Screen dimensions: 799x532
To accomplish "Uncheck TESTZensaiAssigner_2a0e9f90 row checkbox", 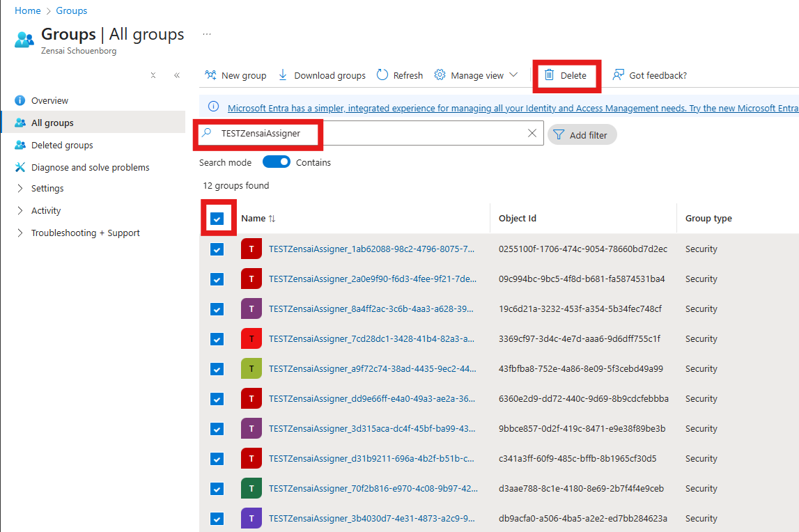I will click(x=217, y=280).
